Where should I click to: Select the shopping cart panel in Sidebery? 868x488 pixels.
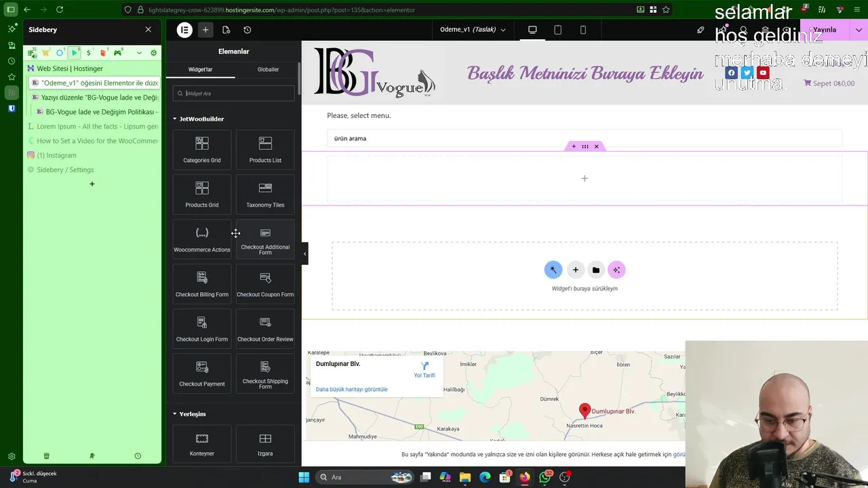click(x=45, y=53)
